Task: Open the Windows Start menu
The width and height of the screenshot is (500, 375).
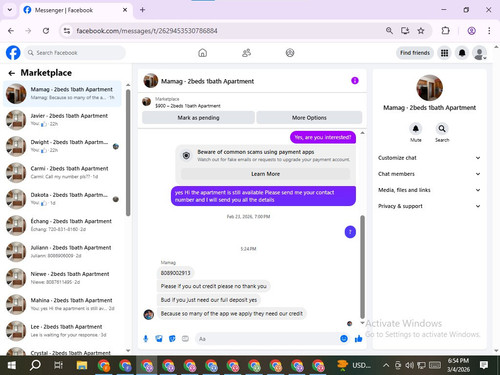Action: coord(12,365)
